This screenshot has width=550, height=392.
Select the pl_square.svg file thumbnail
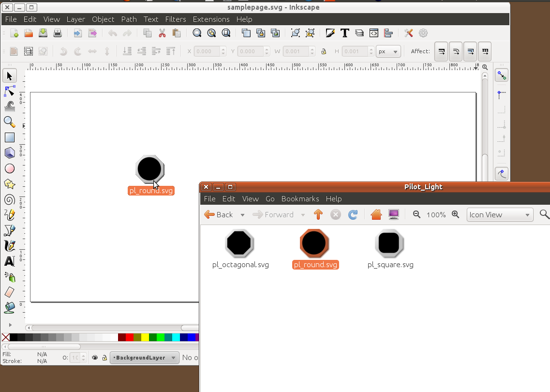tap(389, 243)
